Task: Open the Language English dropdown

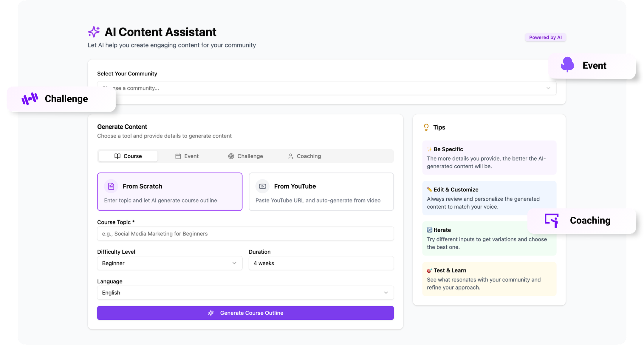Action: click(x=245, y=293)
